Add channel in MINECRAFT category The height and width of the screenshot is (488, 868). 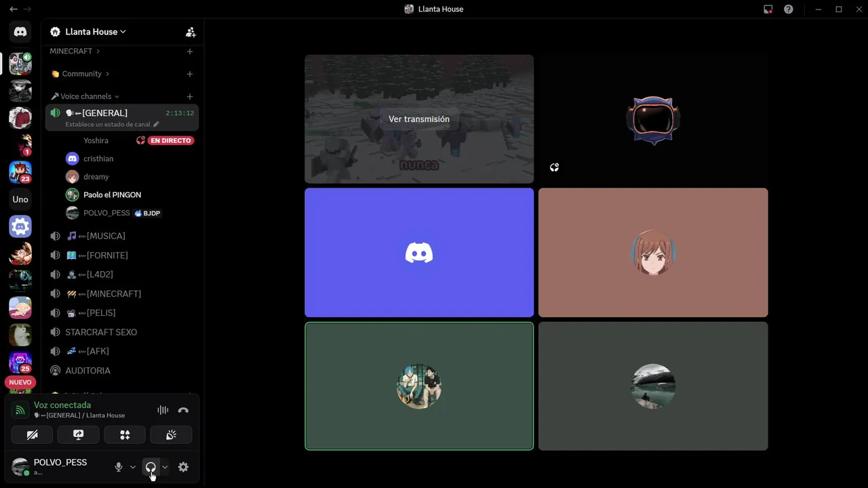(x=190, y=52)
